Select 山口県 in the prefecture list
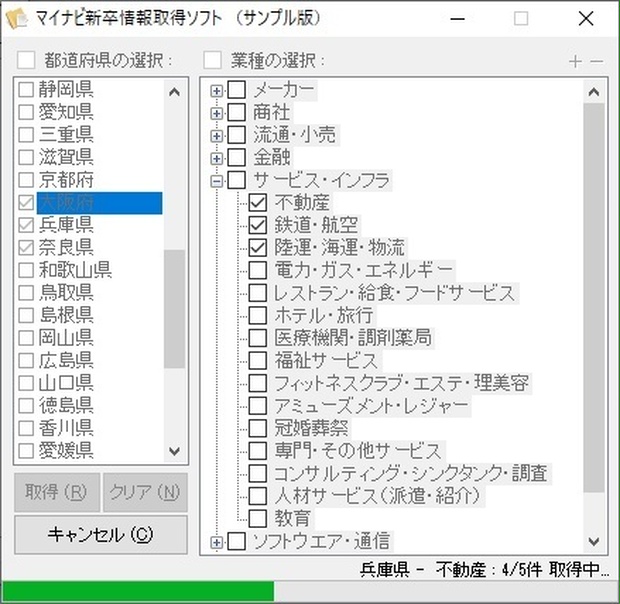The height and width of the screenshot is (604, 620). click(66, 383)
